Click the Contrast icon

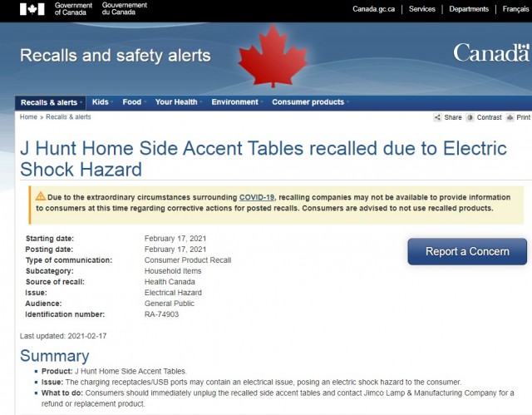point(470,117)
